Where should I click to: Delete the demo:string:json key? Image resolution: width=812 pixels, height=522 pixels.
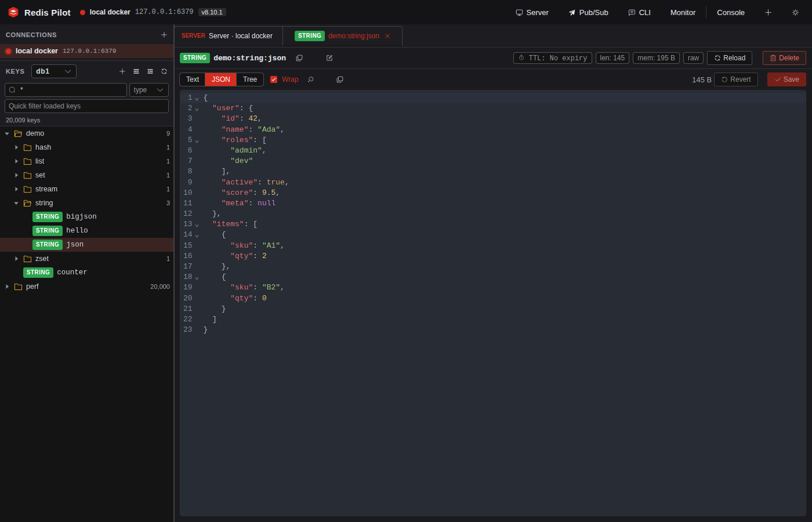[784, 58]
